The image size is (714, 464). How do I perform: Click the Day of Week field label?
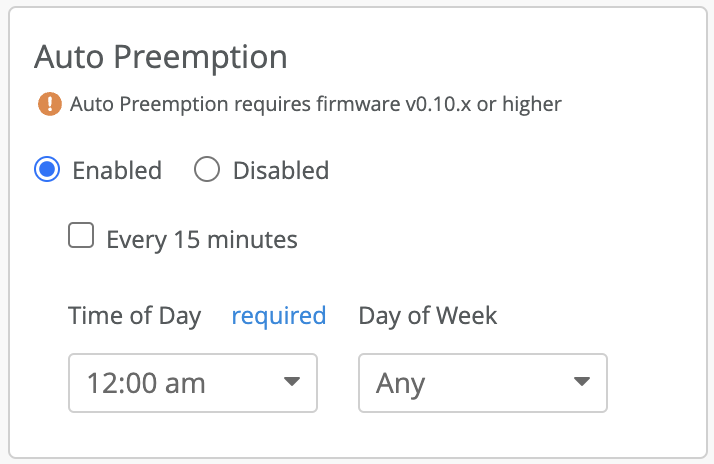coord(428,316)
